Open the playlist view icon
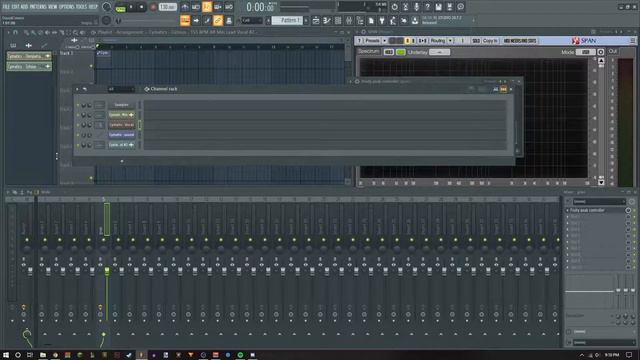This screenshot has height=360, width=640. click(316, 20)
